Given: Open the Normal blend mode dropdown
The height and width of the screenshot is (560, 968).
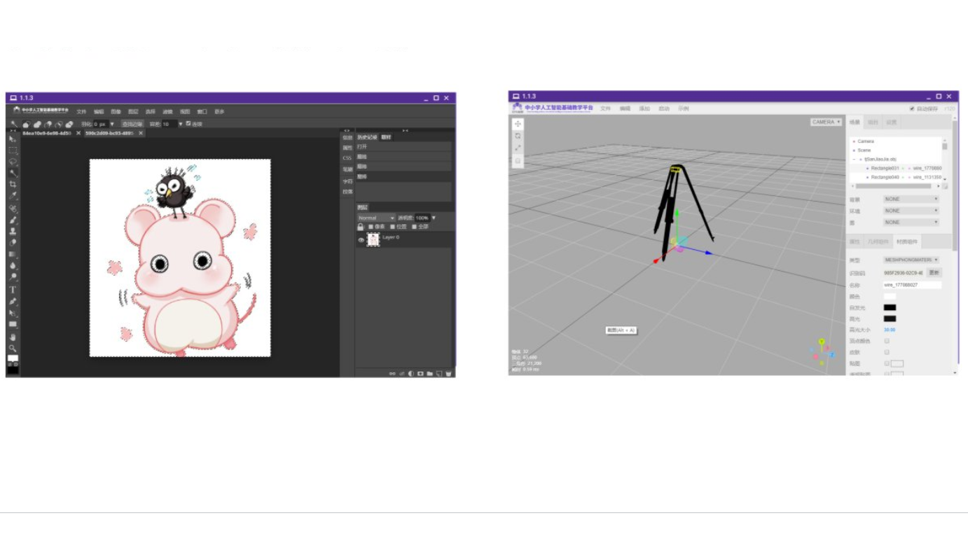Looking at the screenshot, I should 376,218.
